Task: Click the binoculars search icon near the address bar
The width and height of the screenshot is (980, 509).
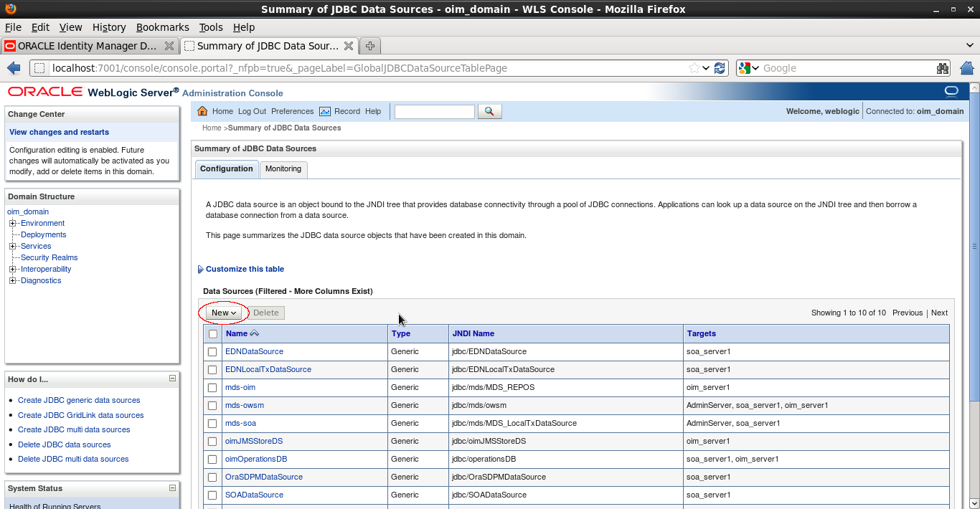Action: point(942,67)
